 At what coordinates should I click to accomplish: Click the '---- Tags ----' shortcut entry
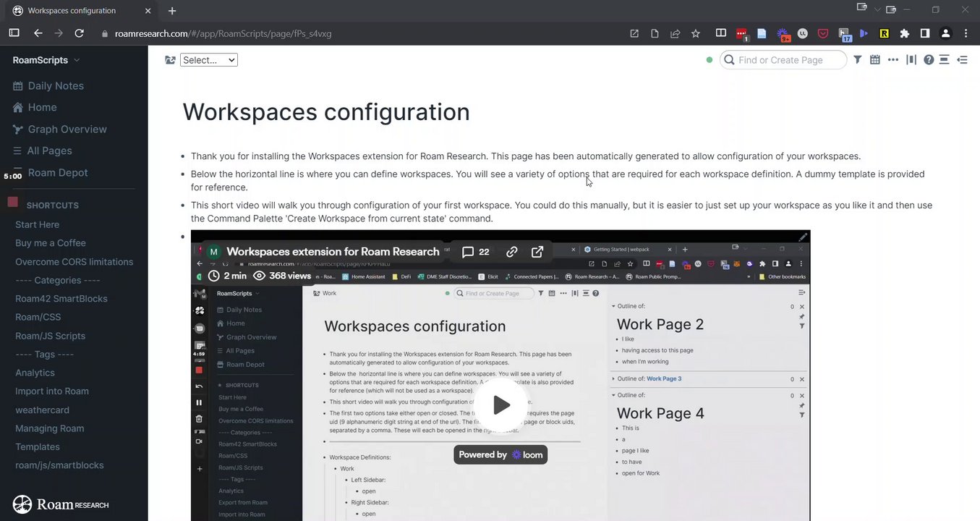tap(44, 355)
